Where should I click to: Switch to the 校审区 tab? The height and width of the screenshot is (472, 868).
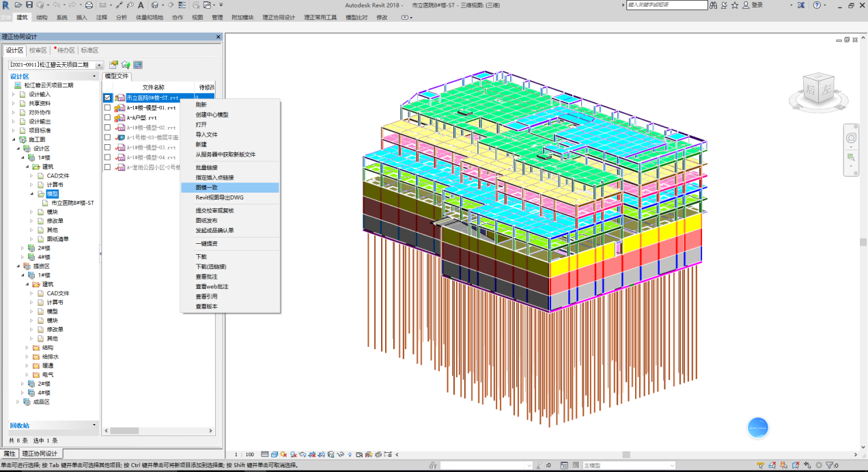click(38, 50)
